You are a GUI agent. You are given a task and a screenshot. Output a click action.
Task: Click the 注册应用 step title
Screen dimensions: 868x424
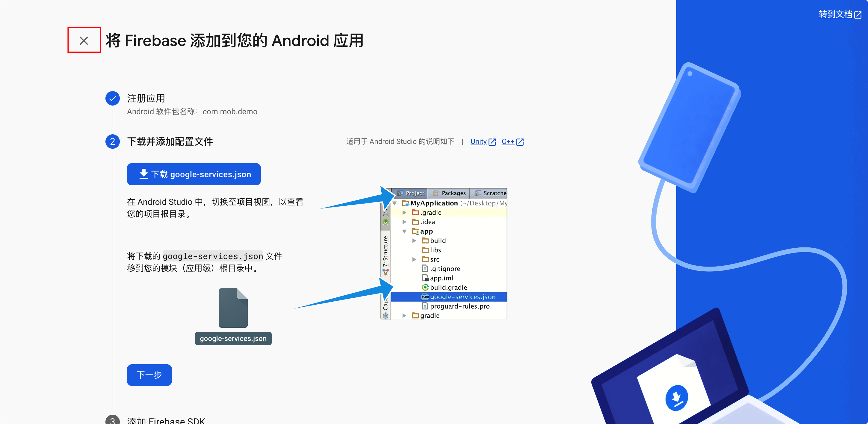click(146, 98)
